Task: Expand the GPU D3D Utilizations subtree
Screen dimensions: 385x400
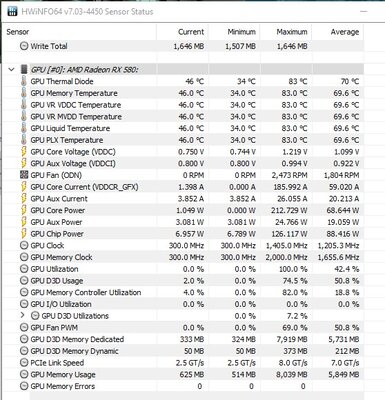Action: coord(22,315)
